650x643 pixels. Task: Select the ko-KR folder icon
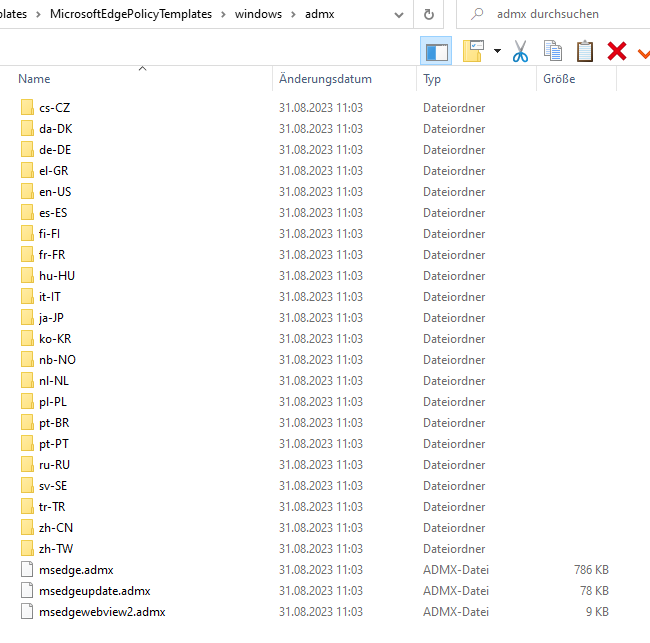(27, 338)
